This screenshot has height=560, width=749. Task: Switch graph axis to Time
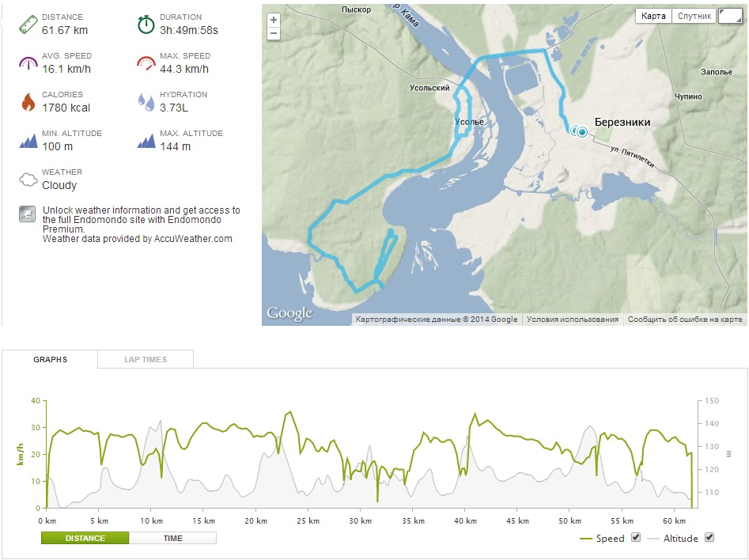coord(172,538)
